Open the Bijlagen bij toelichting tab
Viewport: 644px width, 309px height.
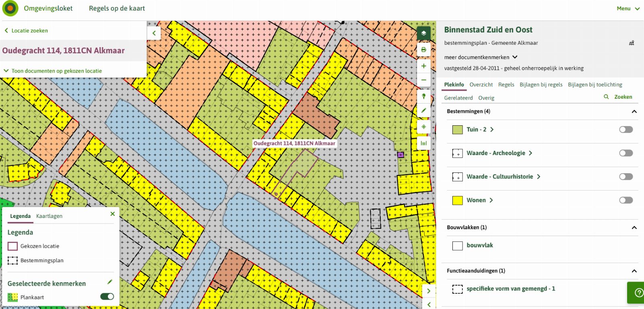pos(595,85)
